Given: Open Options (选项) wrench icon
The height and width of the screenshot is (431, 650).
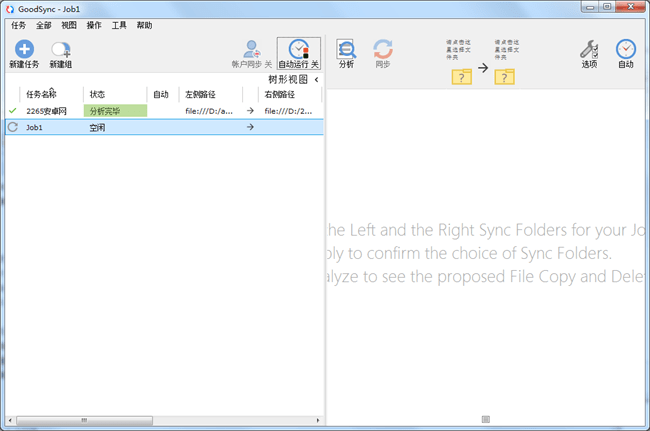Looking at the screenshot, I should tap(589, 50).
